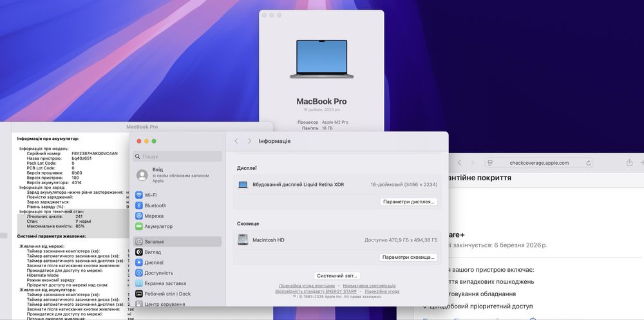Viewport: 644px width, 320px height.
Task: Open Wi-Fi settings in the sidebar
Action: [x=178, y=195]
